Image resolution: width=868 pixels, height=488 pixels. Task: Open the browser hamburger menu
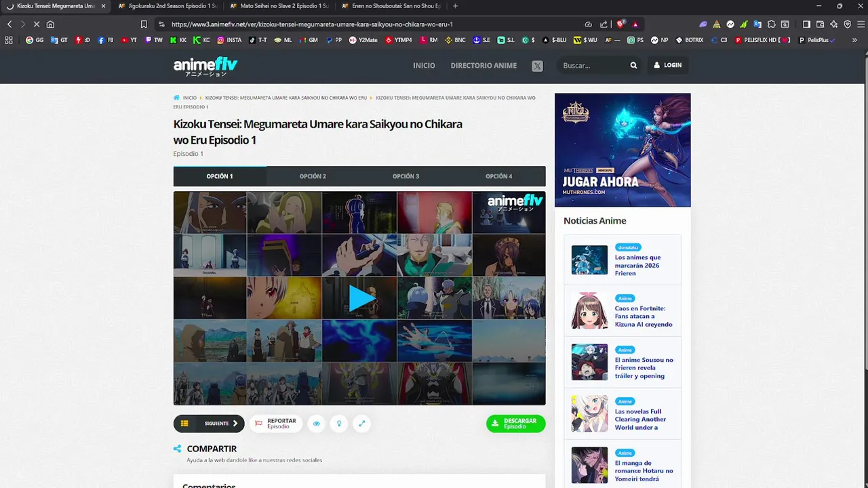[861, 24]
